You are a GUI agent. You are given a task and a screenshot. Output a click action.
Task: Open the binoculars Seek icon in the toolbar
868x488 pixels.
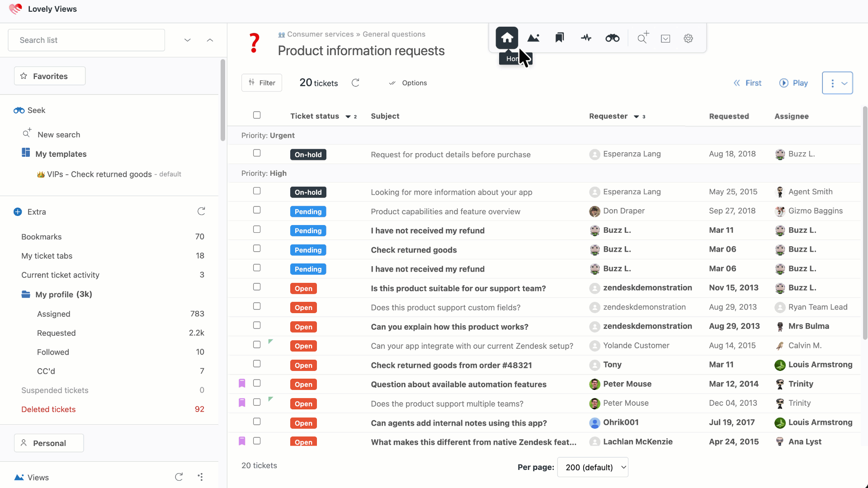pyautogui.click(x=612, y=38)
